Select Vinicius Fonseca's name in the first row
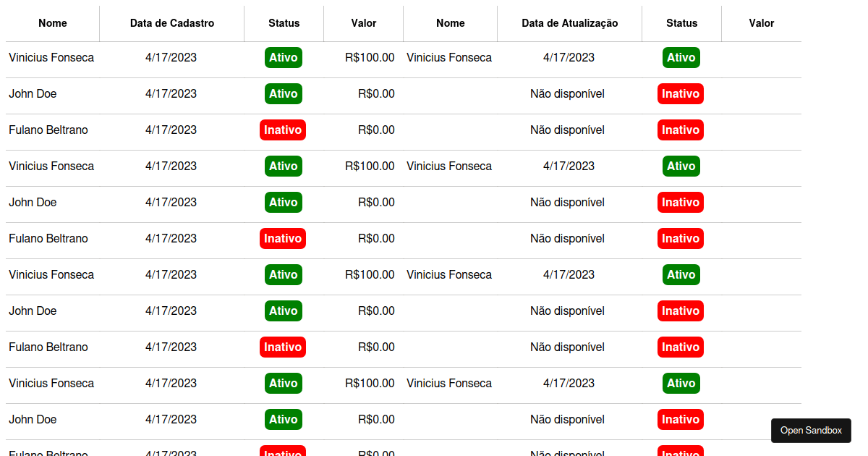The image size is (868, 456). point(51,57)
